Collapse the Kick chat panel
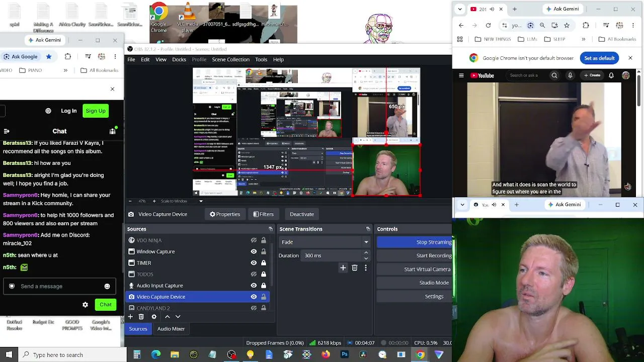644x362 pixels. coord(7,131)
